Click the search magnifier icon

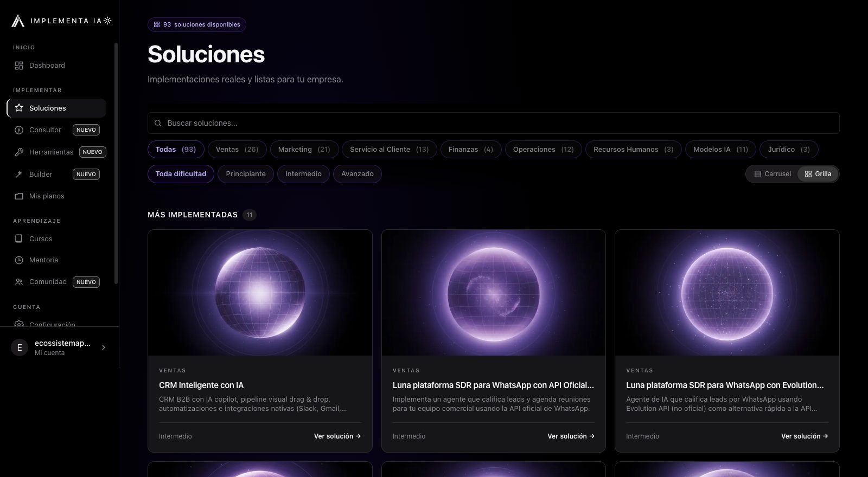(158, 123)
